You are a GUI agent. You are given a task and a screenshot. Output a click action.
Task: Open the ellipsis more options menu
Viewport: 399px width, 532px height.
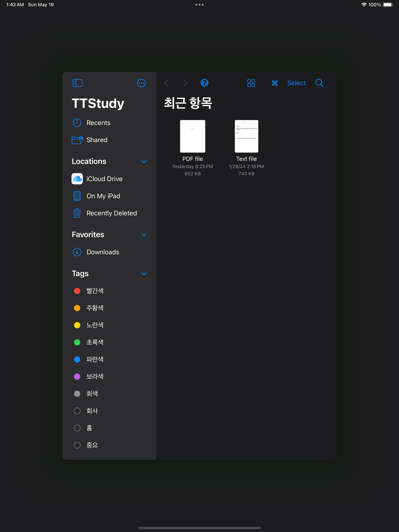141,83
